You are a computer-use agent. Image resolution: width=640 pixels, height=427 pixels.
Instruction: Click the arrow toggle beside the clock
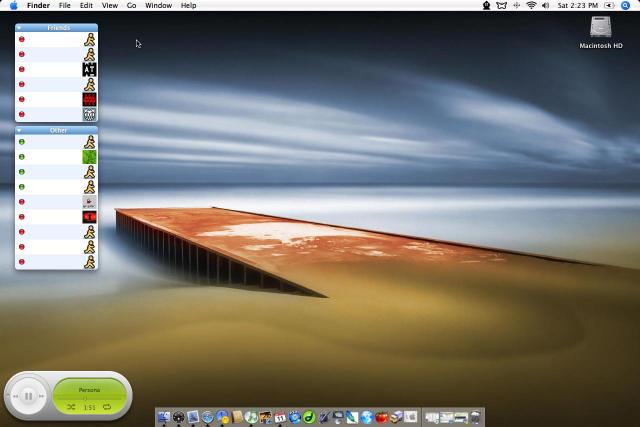click(x=609, y=5)
